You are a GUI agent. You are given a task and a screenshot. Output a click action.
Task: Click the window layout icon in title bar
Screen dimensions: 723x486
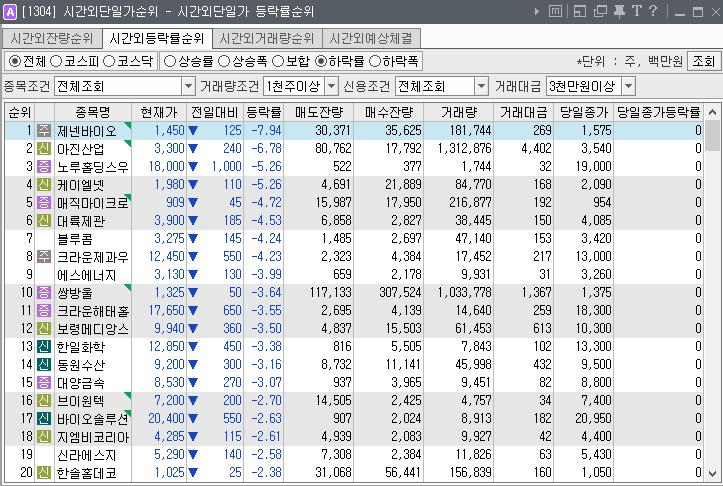[x=580, y=11]
